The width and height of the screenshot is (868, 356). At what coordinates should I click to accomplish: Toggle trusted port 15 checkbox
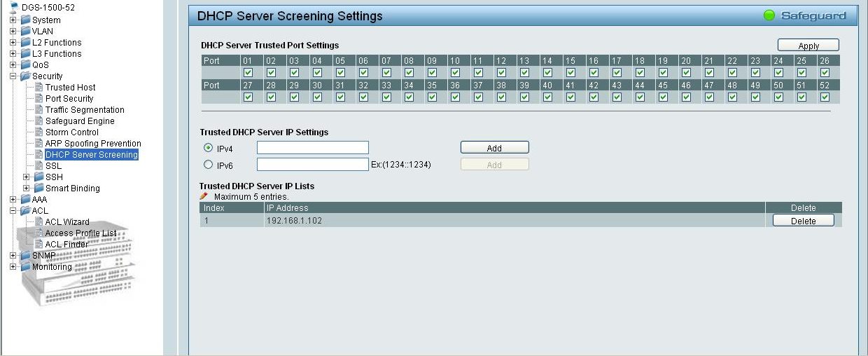click(x=570, y=72)
